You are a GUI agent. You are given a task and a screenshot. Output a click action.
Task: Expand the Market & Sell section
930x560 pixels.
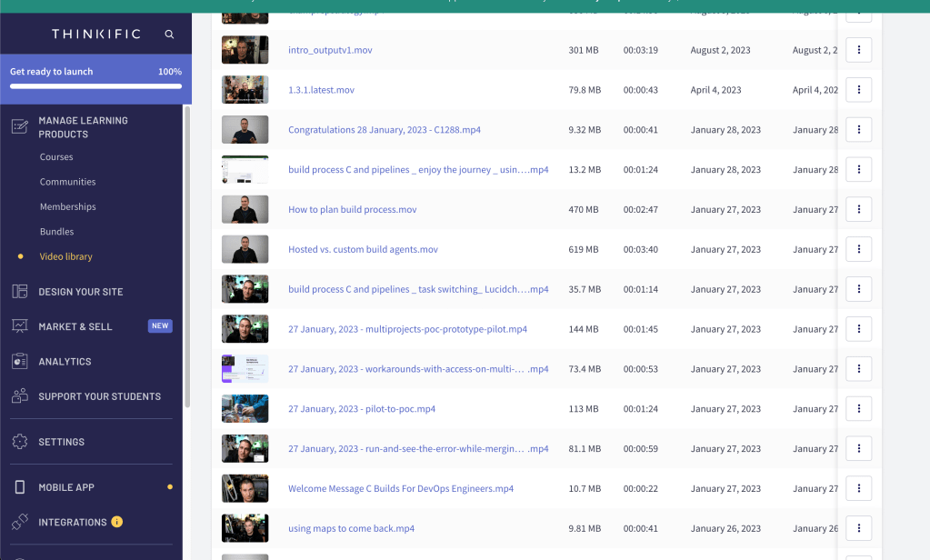point(75,326)
